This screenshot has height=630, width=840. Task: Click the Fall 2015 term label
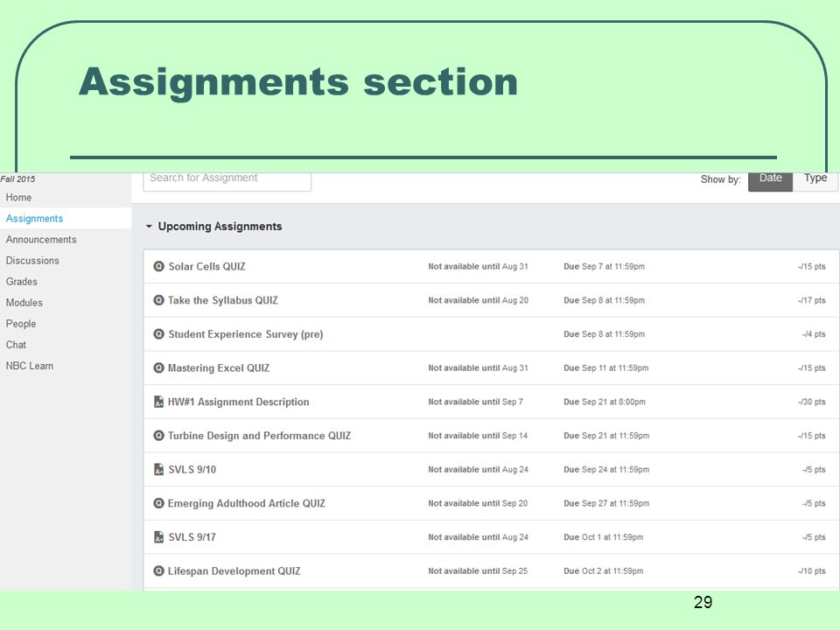17,178
